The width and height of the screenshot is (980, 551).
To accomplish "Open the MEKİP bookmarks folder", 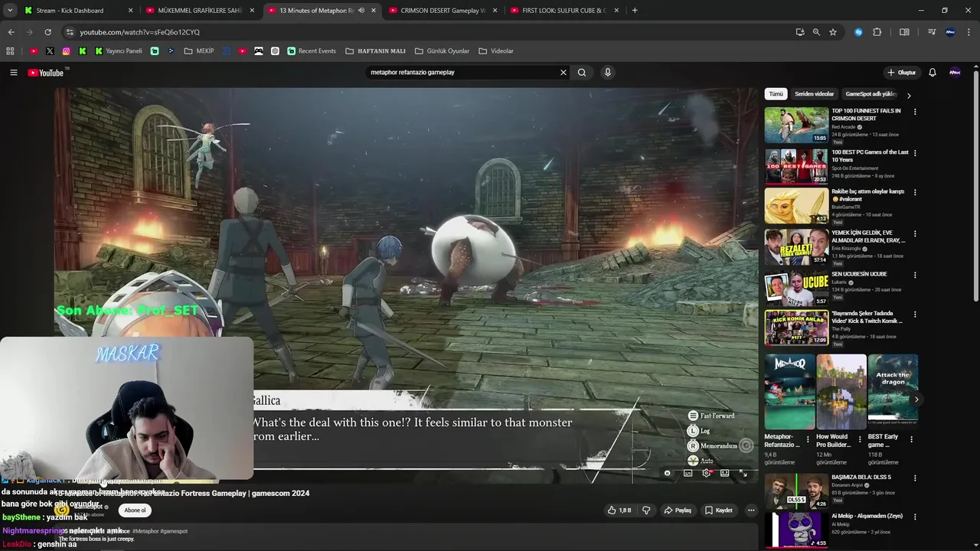I will pyautogui.click(x=199, y=51).
